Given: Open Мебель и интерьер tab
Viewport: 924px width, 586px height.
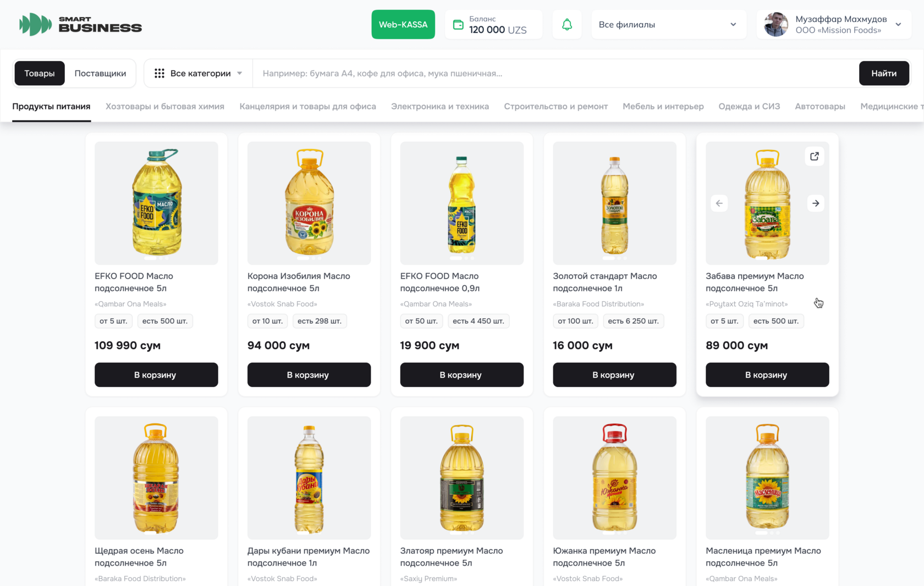Looking at the screenshot, I should pos(663,106).
